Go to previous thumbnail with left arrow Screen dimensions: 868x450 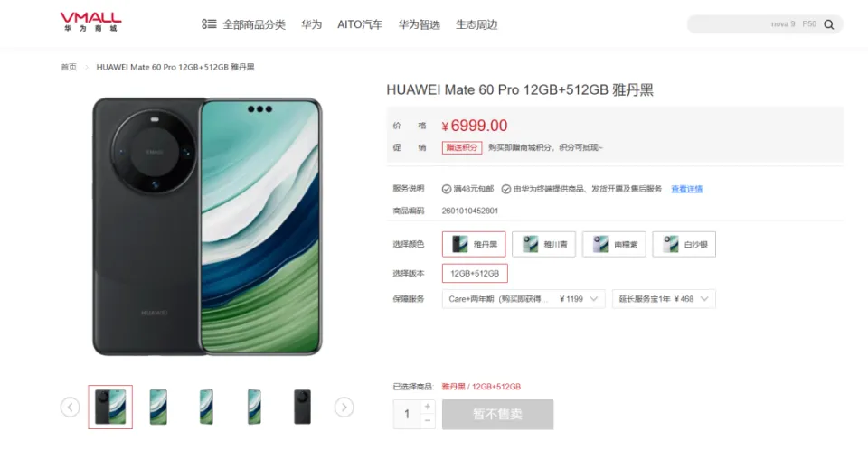(x=71, y=408)
